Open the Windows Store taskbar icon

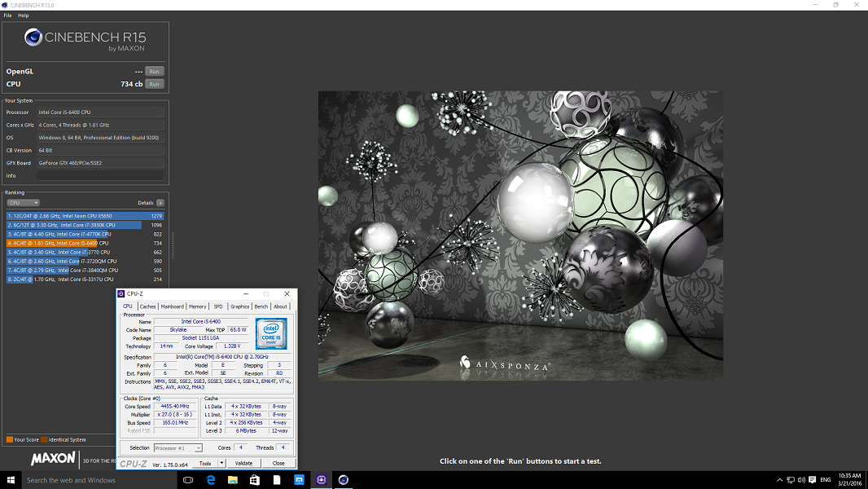(254, 480)
